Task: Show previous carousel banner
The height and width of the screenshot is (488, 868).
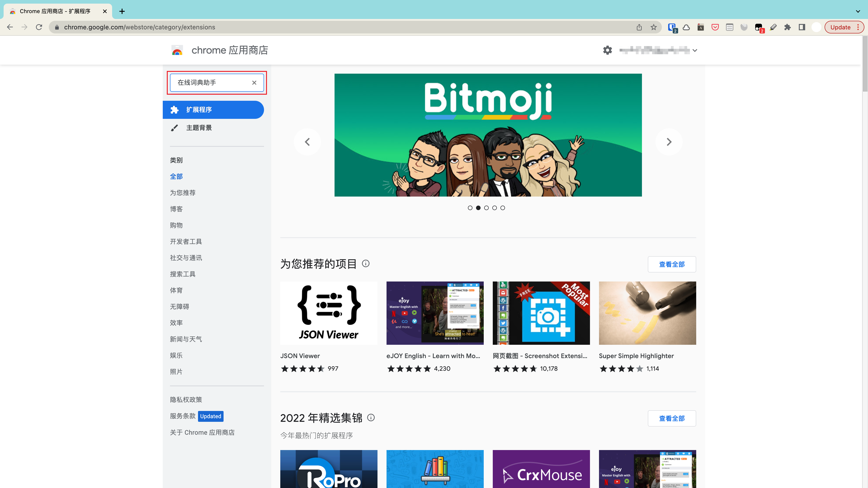Action: 307,142
